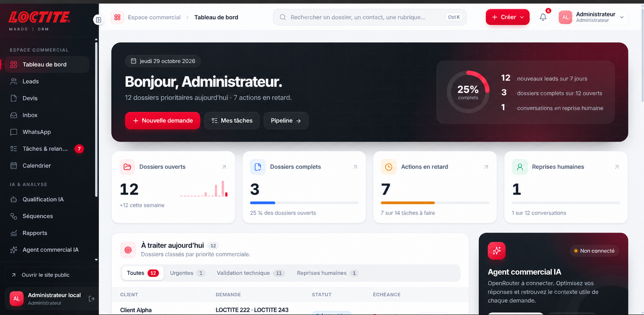Focus the Rechercher un dossier search field

[x=370, y=17]
